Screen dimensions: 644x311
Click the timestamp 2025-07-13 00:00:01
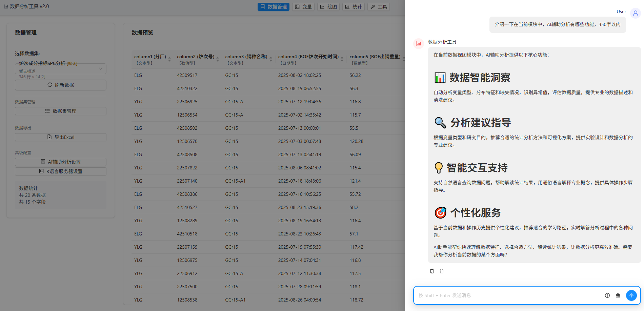click(x=300, y=128)
